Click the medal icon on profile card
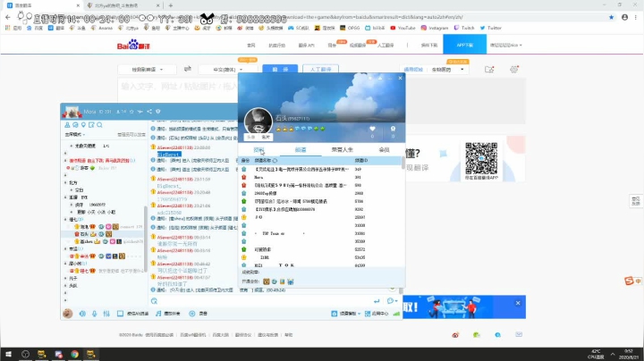The height and width of the screenshot is (361, 644). coord(393,129)
